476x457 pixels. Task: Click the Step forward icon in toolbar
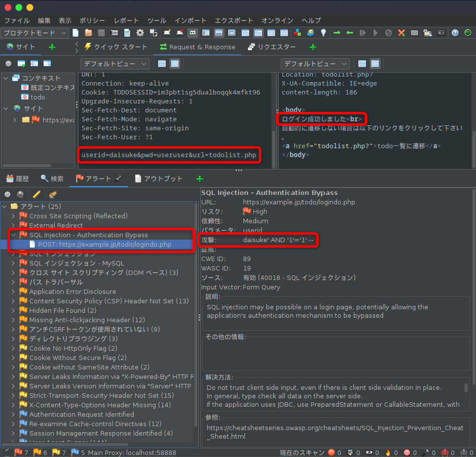point(362,33)
